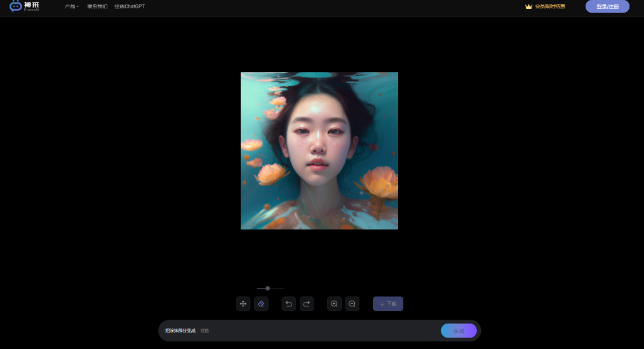Click the gold crown membership icon

click(528, 6)
